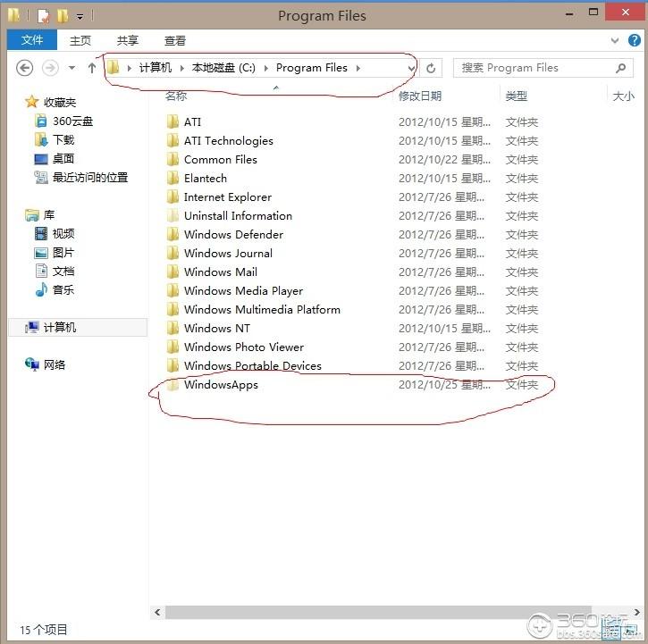Open the address bar history dropdown
This screenshot has height=644, width=648.
tap(411, 68)
